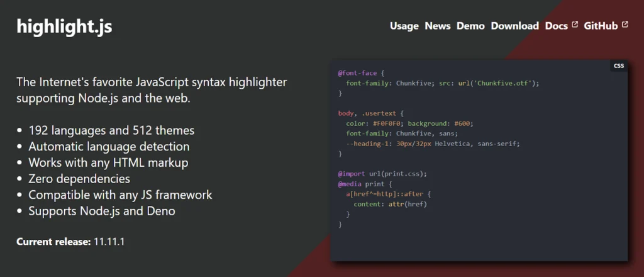The width and height of the screenshot is (644, 277).
Task: Click the highlight.js site logo title
Action: (x=64, y=26)
